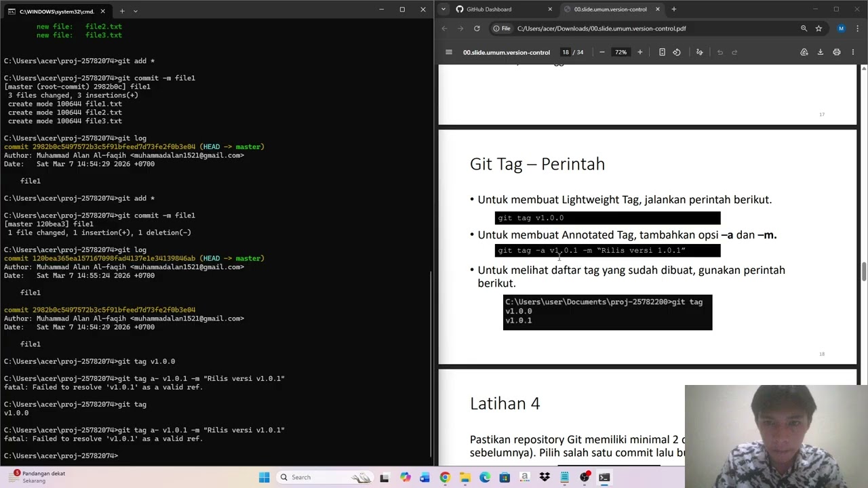The width and height of the screenshot is (868, 488).
Task: Open Microsoft Edge from the taskbar
Action: pyautogui.click(x=485, y=477)
